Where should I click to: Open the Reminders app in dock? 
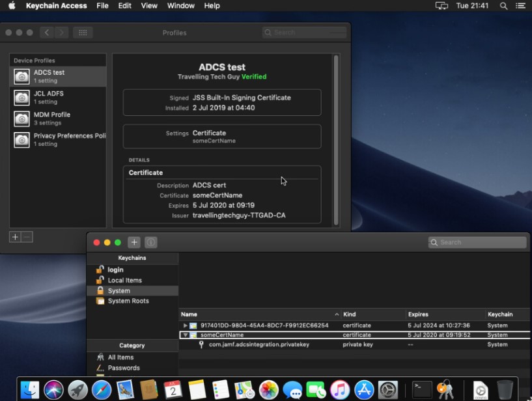(x=221, y=390)
